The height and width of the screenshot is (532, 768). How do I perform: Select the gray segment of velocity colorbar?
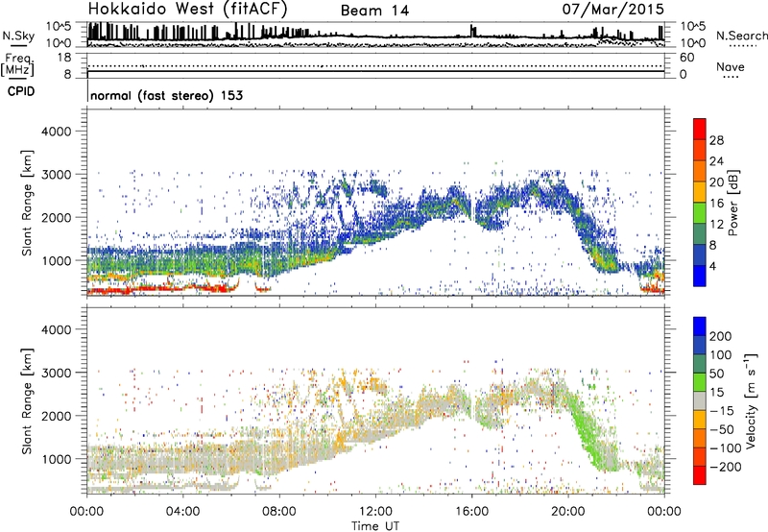700,400
